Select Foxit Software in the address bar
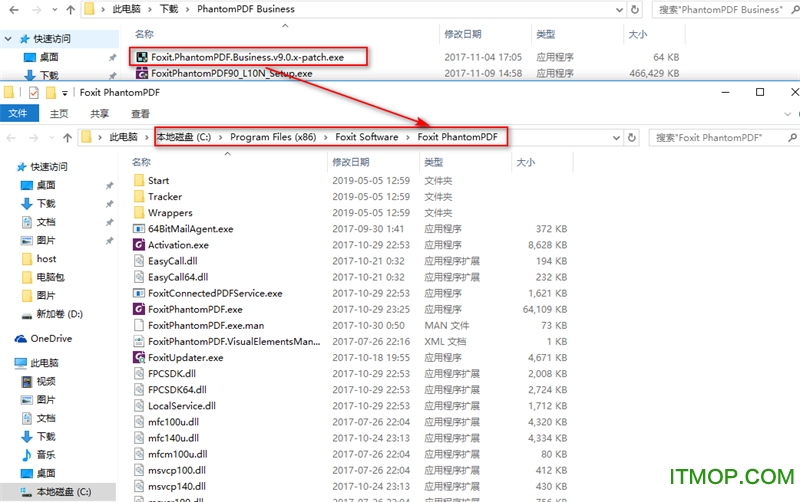This screenshot has width=800, height=502. click(x=366, y=137)
